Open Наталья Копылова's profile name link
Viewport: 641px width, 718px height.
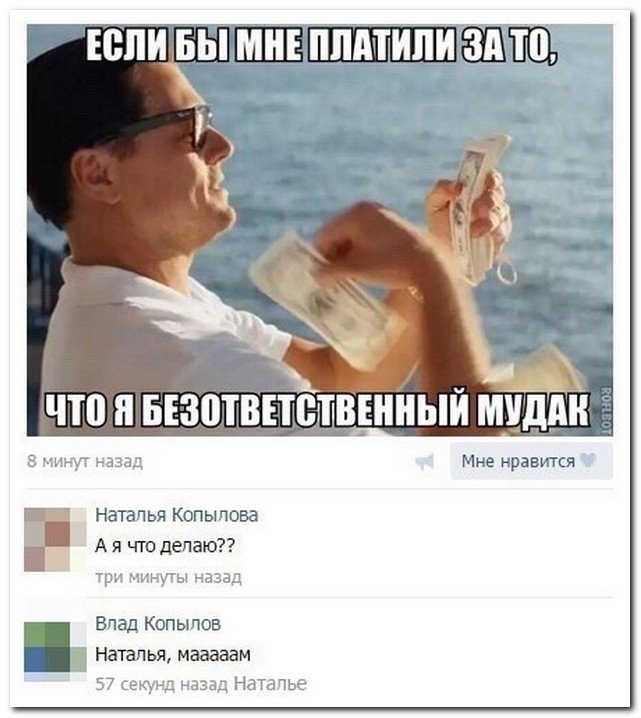177,515
